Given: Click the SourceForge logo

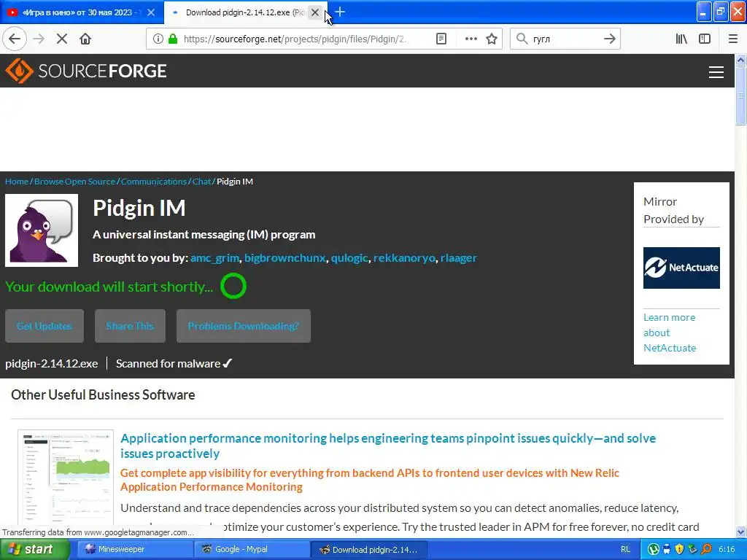Looking at the screenshot, I should click(x=86, y=71).
